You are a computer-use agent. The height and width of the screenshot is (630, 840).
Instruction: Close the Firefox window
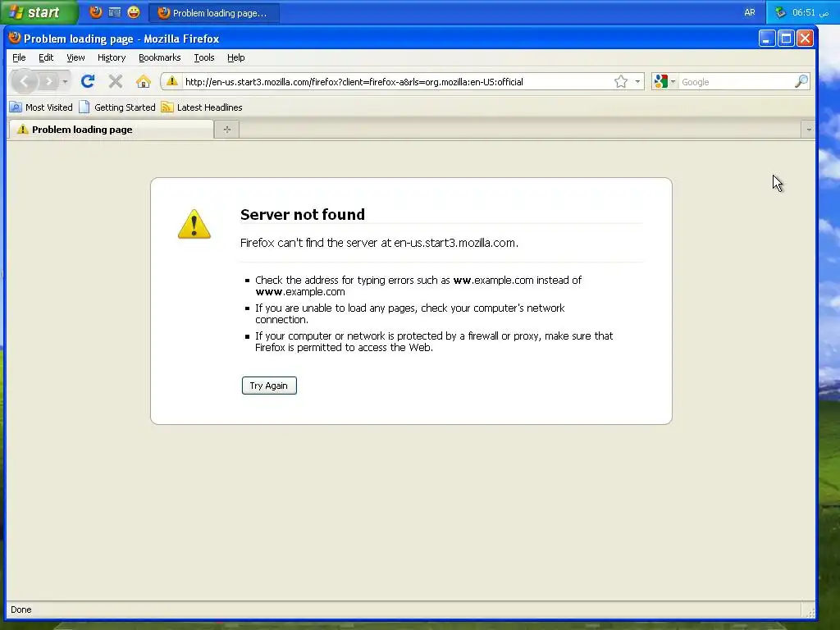(x=805, y=39)
